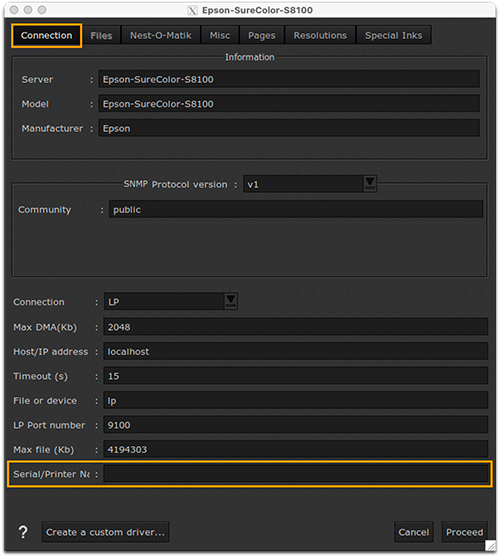Open the Nest-O-Matik tab
The width and height of the screenshot is (500, 557).
[x=161, y=36]
